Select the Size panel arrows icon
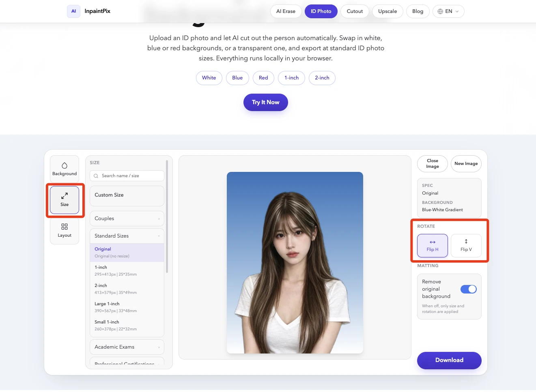This screenshot has height=392, width=536. (x=65, y=196)
